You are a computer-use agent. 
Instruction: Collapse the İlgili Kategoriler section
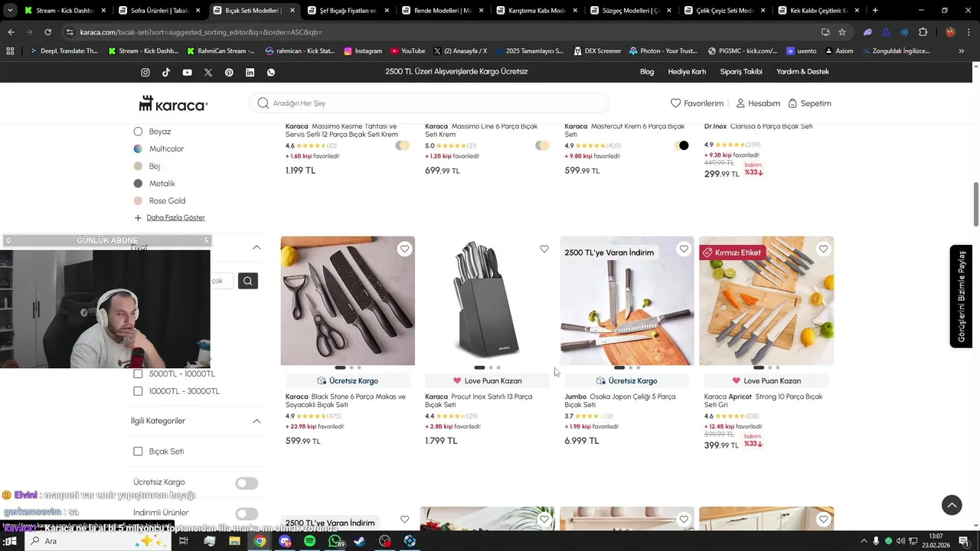click(x=256, y=421)
